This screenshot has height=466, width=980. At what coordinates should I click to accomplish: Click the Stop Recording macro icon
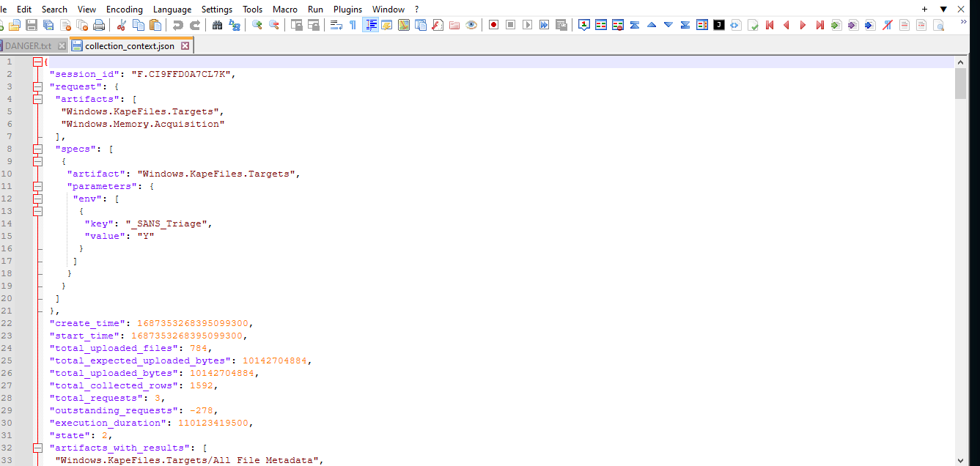click(x=511, y=25)
